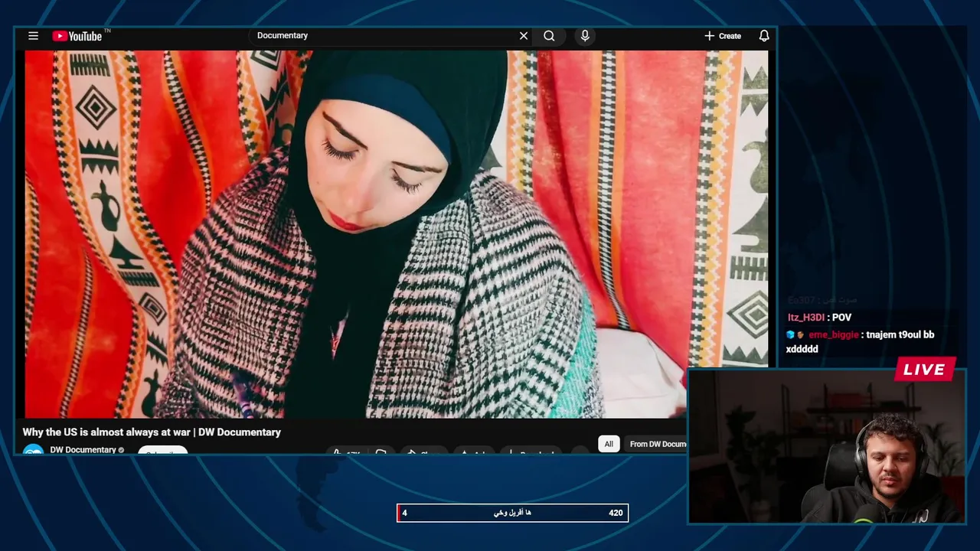Click the verified badge beside DW Documentary

click(121, 450)
